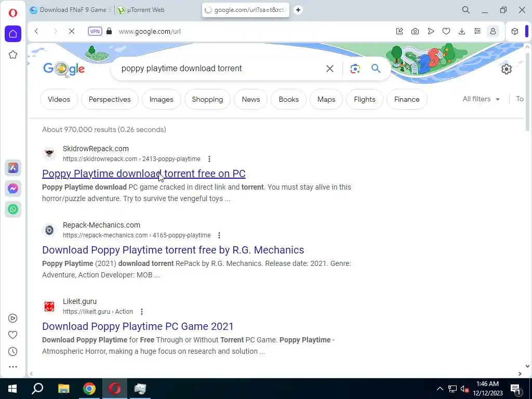Open the edit page toolbar icon
The image size is (532, 399).
coord(400,31)
